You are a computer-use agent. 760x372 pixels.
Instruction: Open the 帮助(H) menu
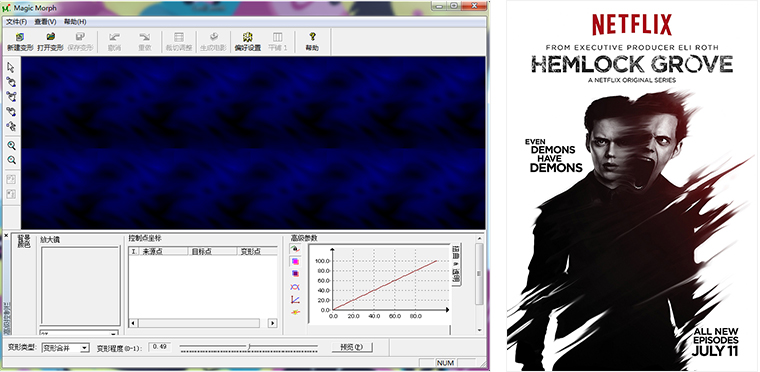click(75, 22)
